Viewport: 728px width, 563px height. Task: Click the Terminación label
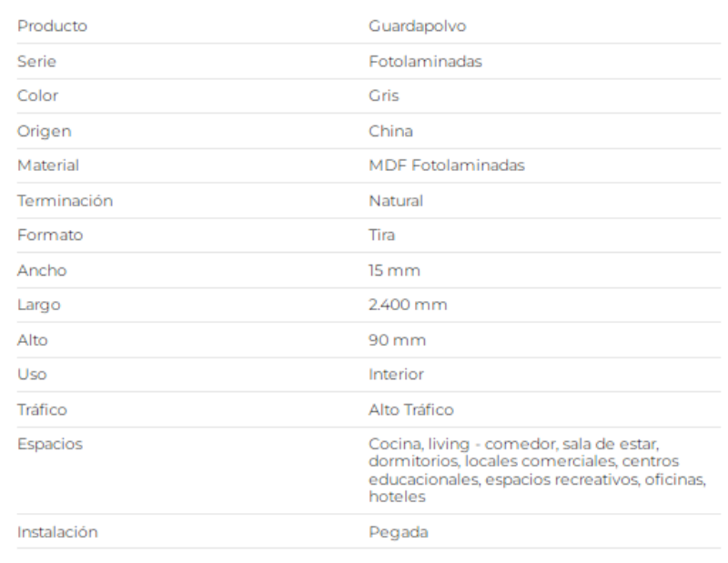pyautogui.click(x=65, y=200)
